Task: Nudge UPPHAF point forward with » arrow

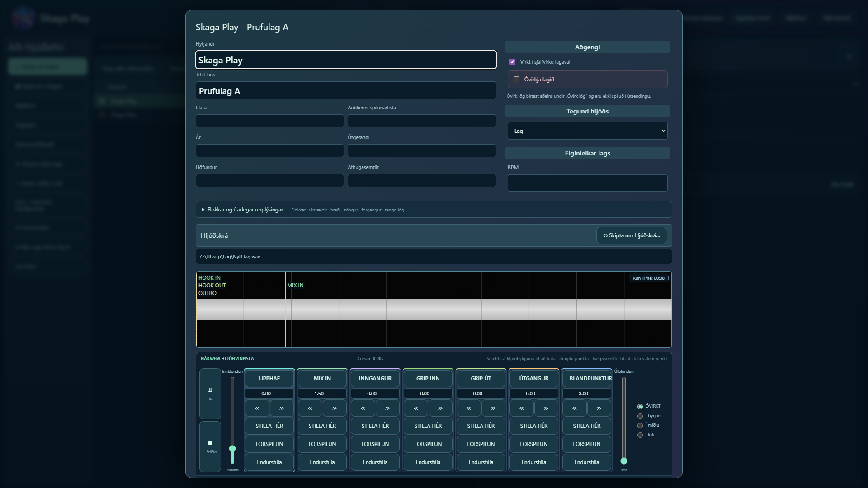Action: pos(282,408)
